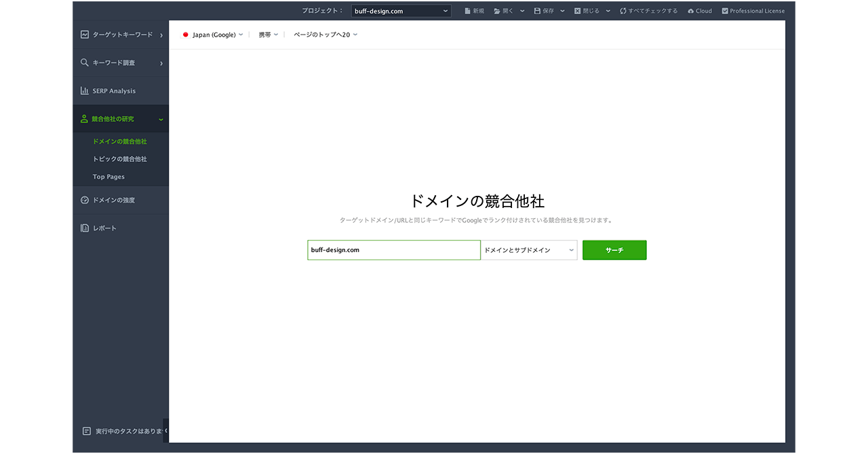Open the ページのトップへ20 dropdown
The image size is (868, 454).
pos(325,35)
